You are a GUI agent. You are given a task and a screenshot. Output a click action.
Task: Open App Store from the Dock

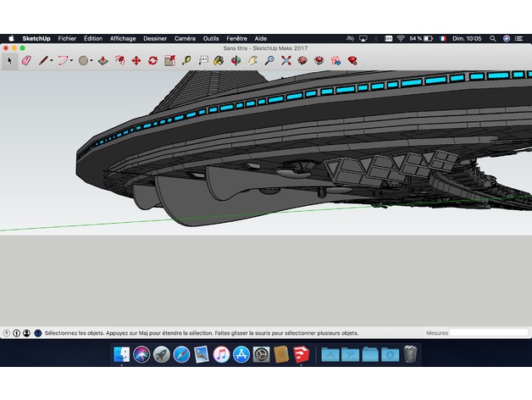(x=241, y=354)
